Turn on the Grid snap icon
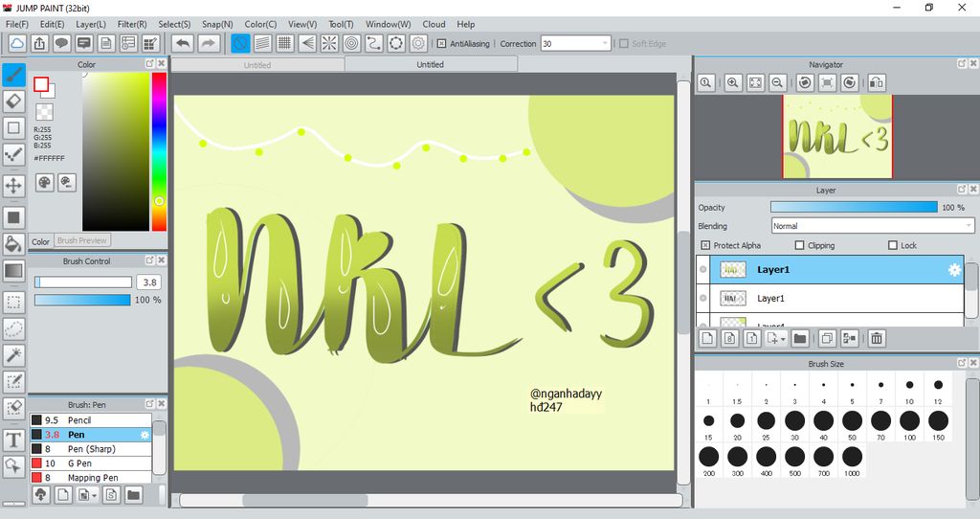This screenshot has width=980, height=519. click(x=285, y=43)
